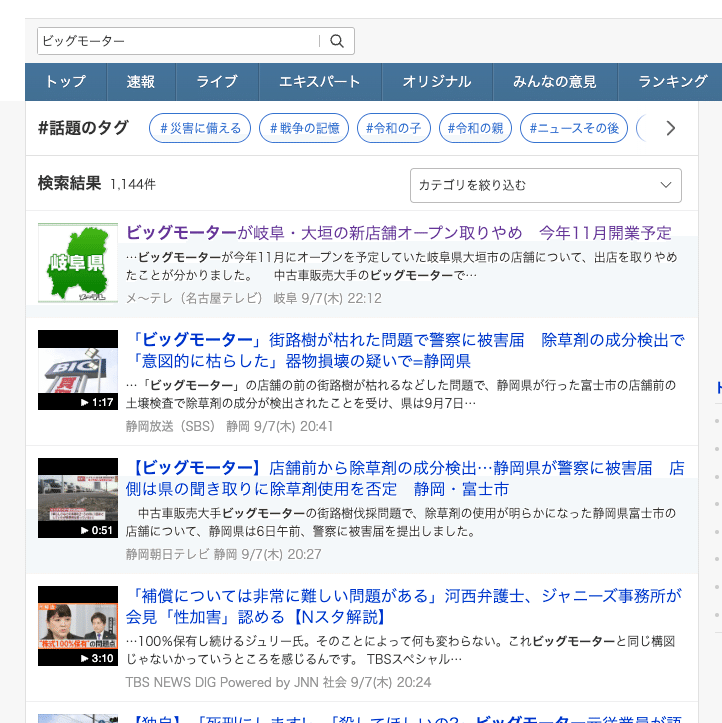Click 静岡放送（SBS）source text
The image size is (722, 723).
point(170,426)
